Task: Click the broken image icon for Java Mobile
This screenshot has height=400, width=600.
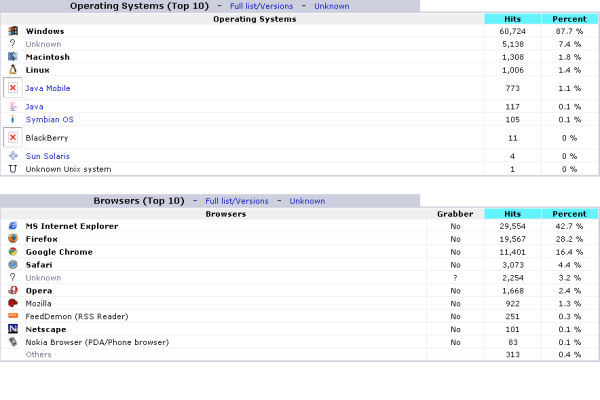Action: point(13,88)
